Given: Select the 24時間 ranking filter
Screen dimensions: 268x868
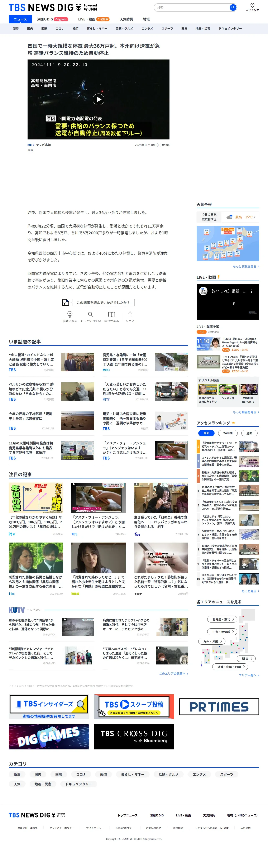Looking at the screenshot, I should [228, 433].
